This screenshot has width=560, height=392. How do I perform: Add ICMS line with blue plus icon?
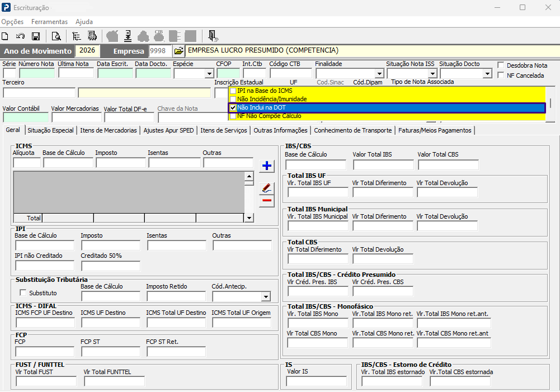pos(266,166)
